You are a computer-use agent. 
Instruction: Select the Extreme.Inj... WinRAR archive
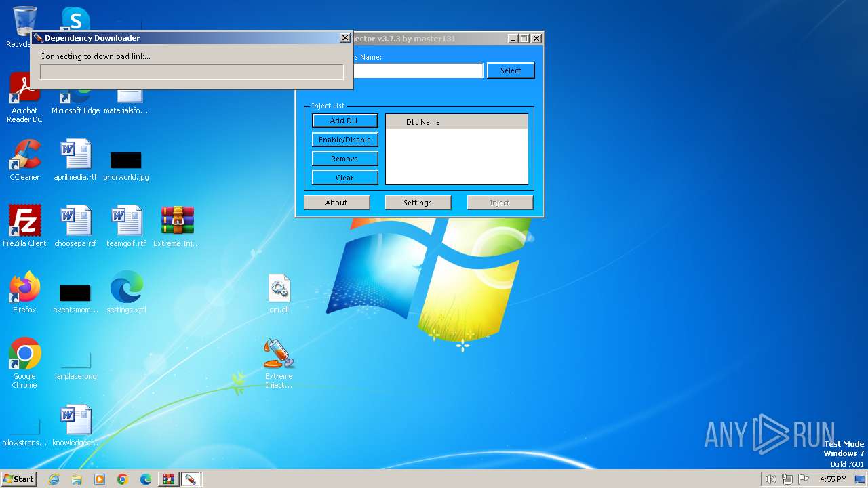(177, 226)
